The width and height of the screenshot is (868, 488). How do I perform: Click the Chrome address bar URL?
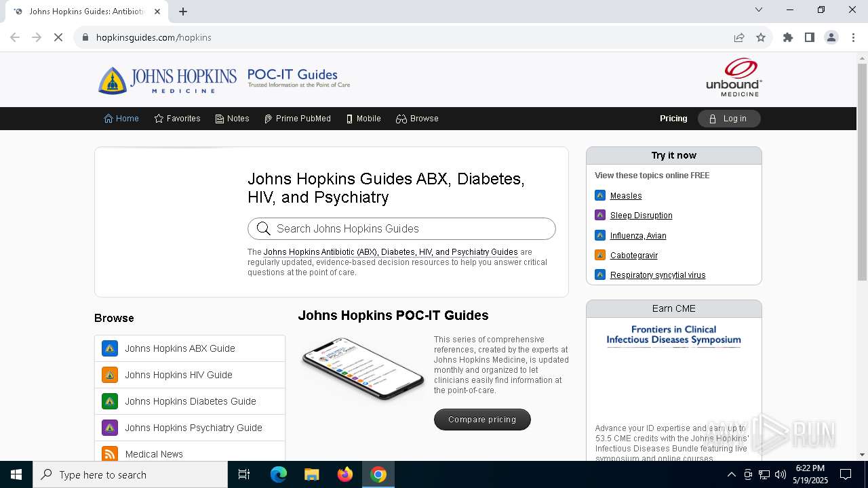coord(154,37)
